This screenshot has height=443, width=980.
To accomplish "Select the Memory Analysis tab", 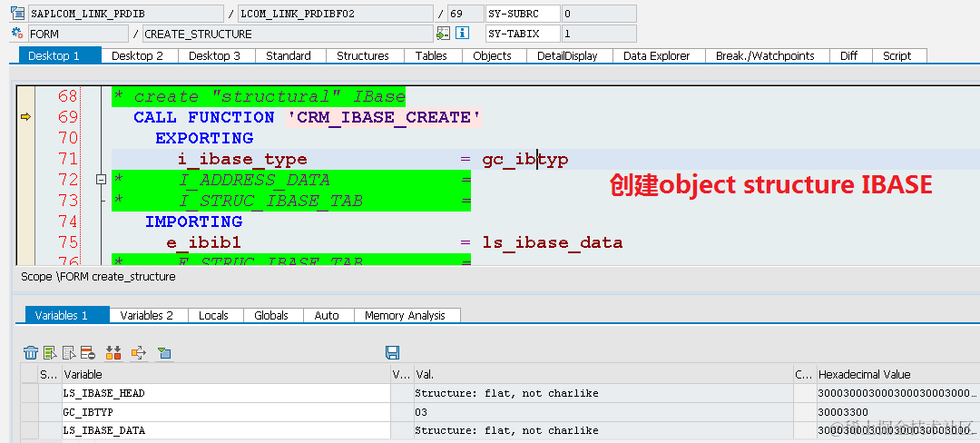I will click(405, 315).
